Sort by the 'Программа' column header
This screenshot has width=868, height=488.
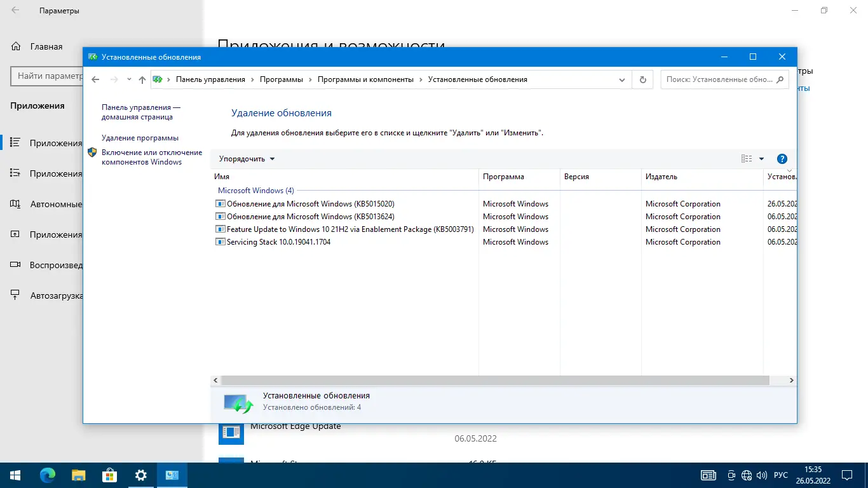click(x=519, y=177)
